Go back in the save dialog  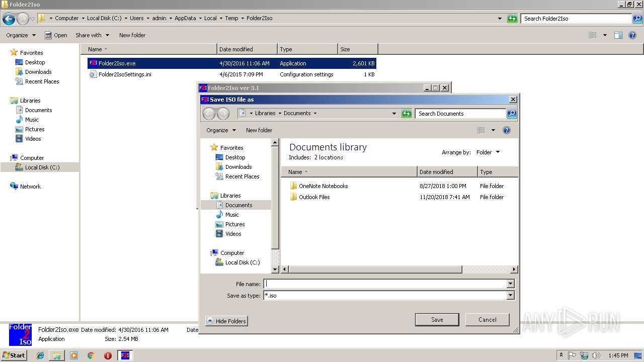coord(209,114)
